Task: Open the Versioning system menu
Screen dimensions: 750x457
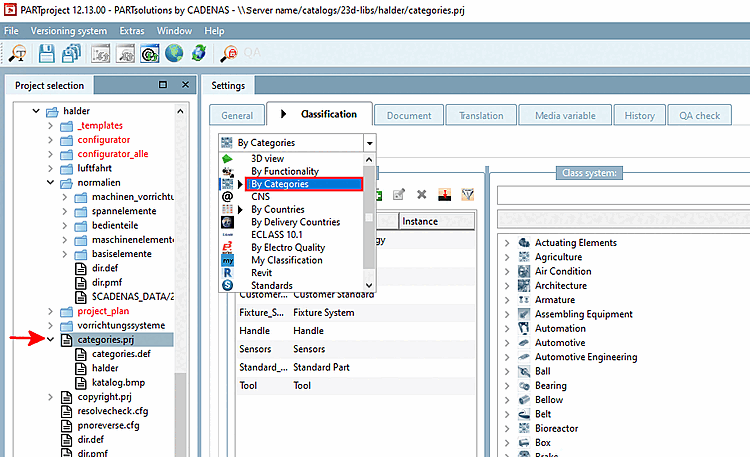Action: pos(69,31)
